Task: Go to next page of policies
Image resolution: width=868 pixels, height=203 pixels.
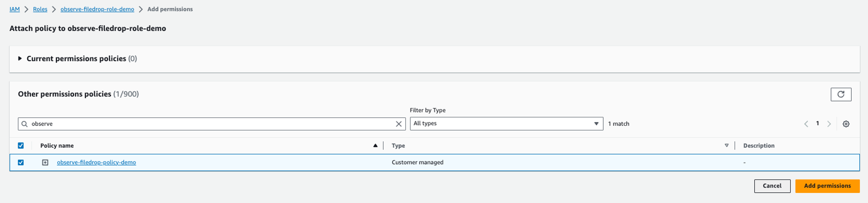Action: pos(829,124)
